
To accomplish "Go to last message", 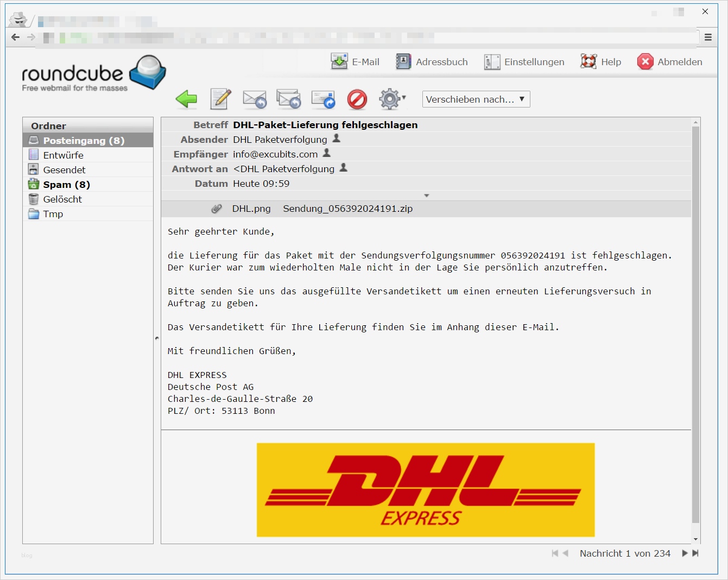I will click(x=695, y=553).
